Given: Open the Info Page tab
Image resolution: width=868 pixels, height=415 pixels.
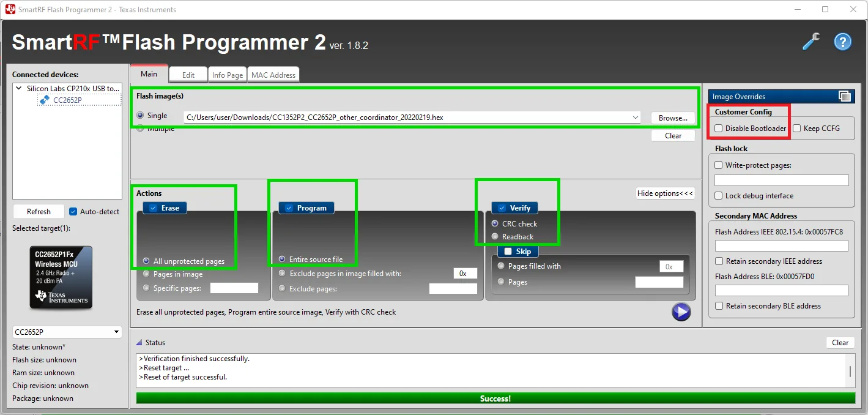Looking at the screenshot, I should pos(227,75).
